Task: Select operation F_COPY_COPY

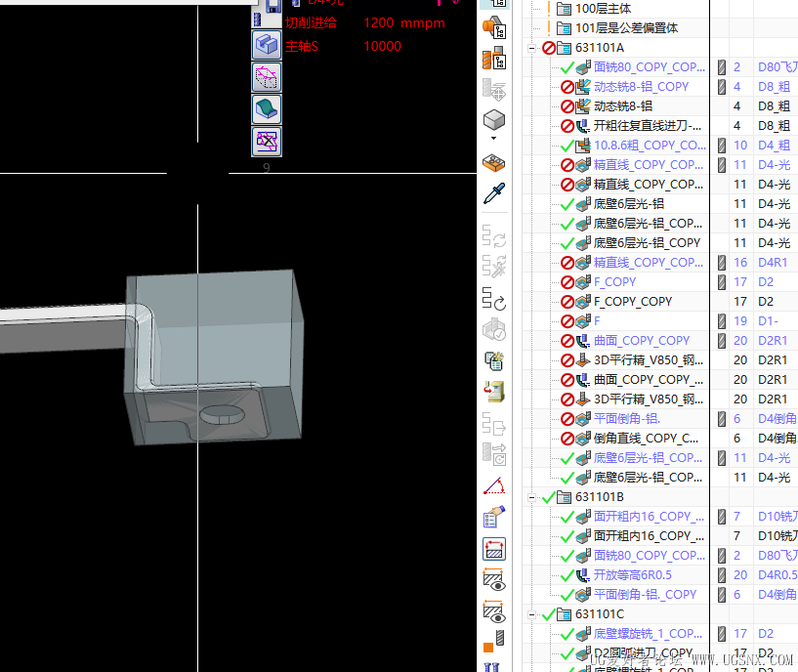Action: coord(633,302)
